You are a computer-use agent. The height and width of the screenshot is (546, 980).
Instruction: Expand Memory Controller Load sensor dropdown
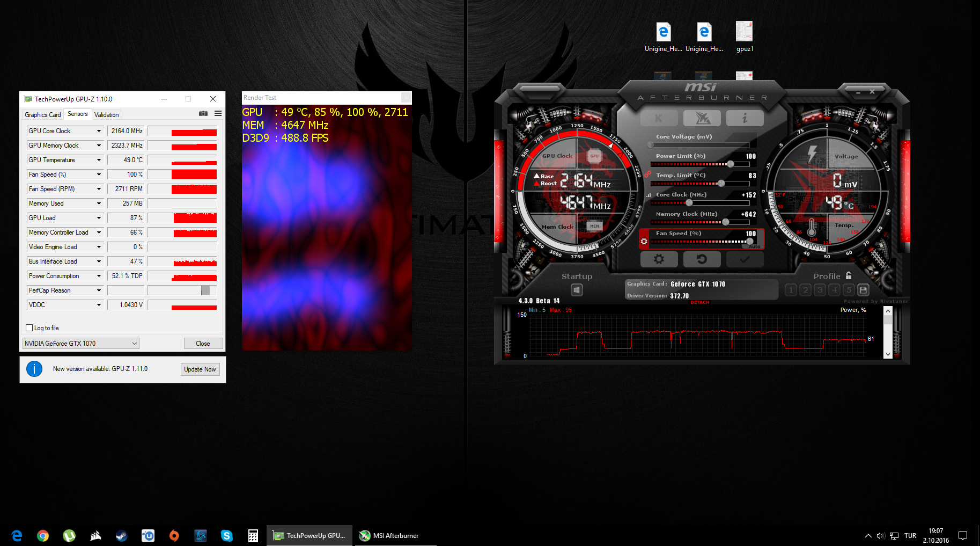point(99,232)
